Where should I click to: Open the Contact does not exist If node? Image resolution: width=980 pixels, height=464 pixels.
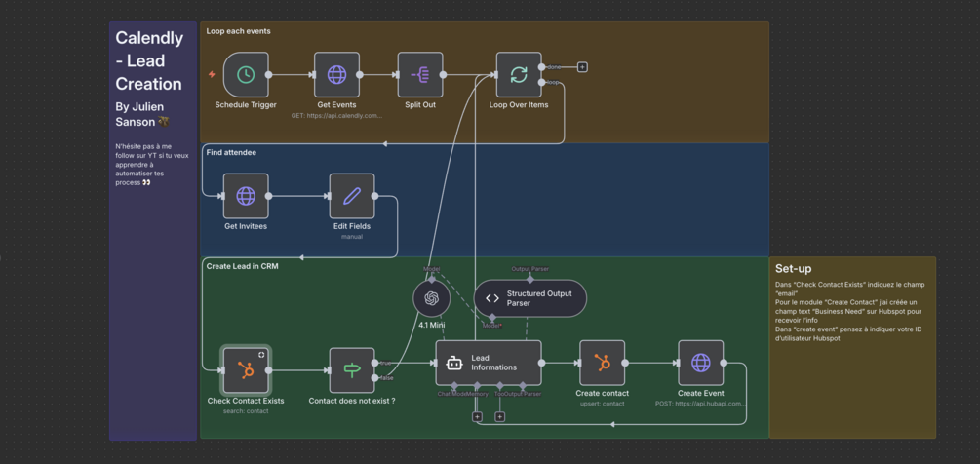(x=352, y=370)
